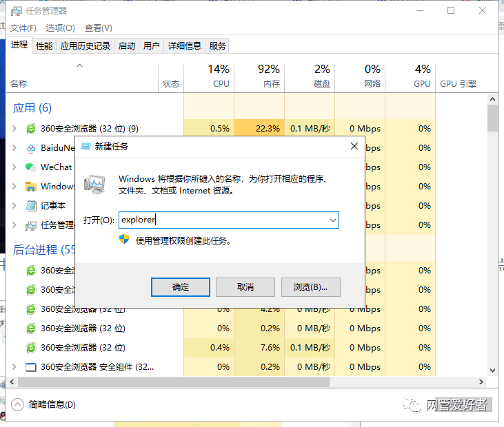Expand the WeChat process group
This screenshot has height=427, width=504.
pyautogui.click(x=14, y=167)
